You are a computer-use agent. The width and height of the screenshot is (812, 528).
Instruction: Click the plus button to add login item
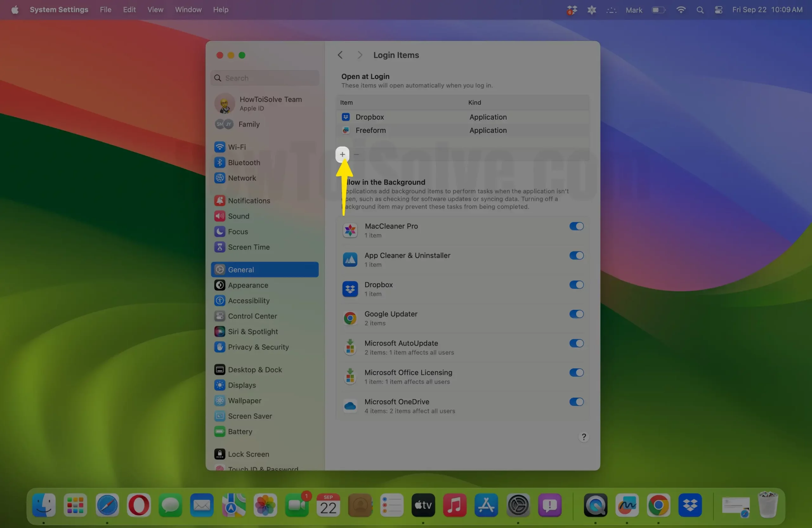tap(342, 154)
